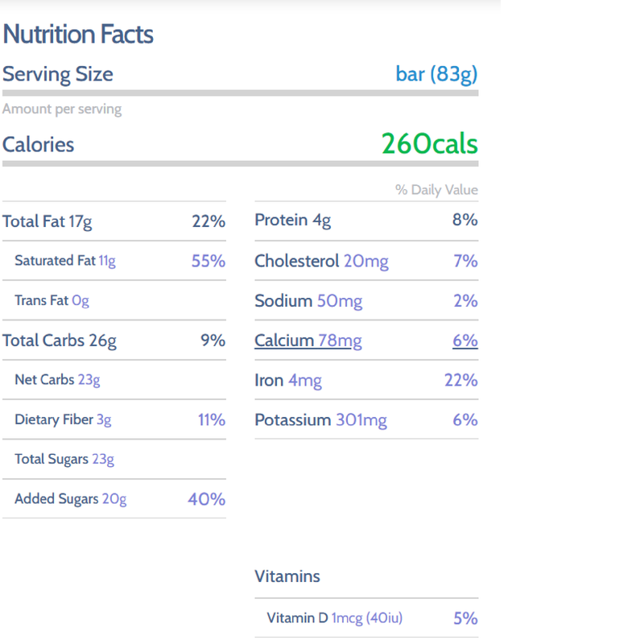Image resolution: width=644 pixels, height=644 pixels.
Task: Click the Calcium 6% daily value
Action: pos(464,341)
